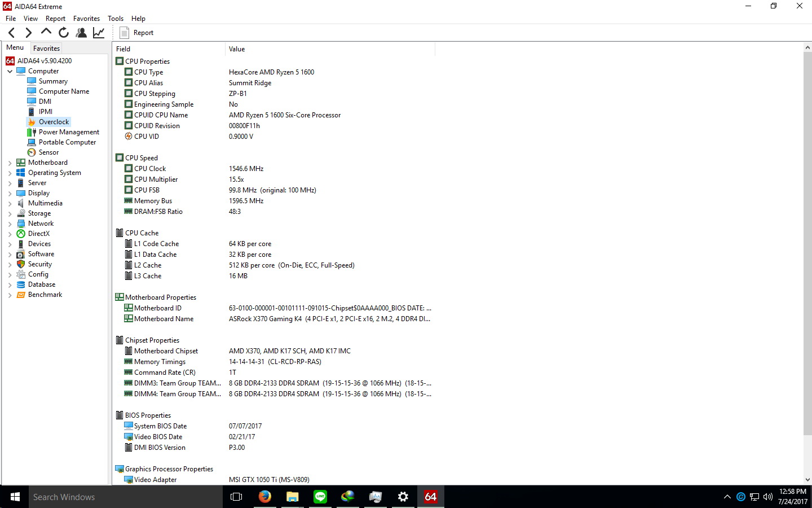812x508 pixels.
Task: Go forward with the right arrow toolbar icon
Action: [28, 33]
